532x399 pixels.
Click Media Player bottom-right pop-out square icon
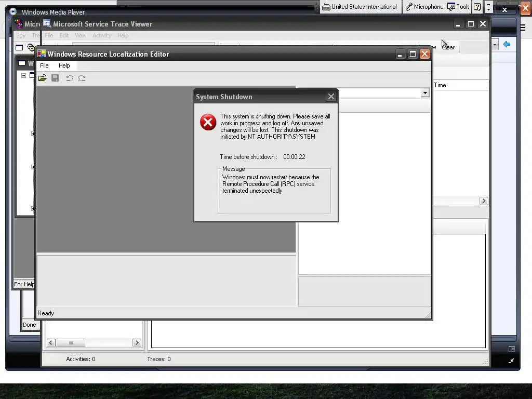(x=512, y=349)
